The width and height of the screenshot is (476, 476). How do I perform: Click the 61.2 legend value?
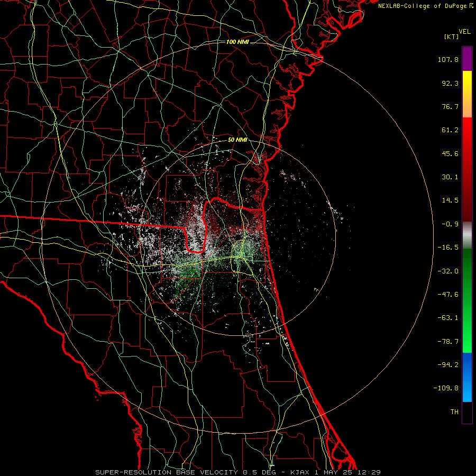click(450, 130)
